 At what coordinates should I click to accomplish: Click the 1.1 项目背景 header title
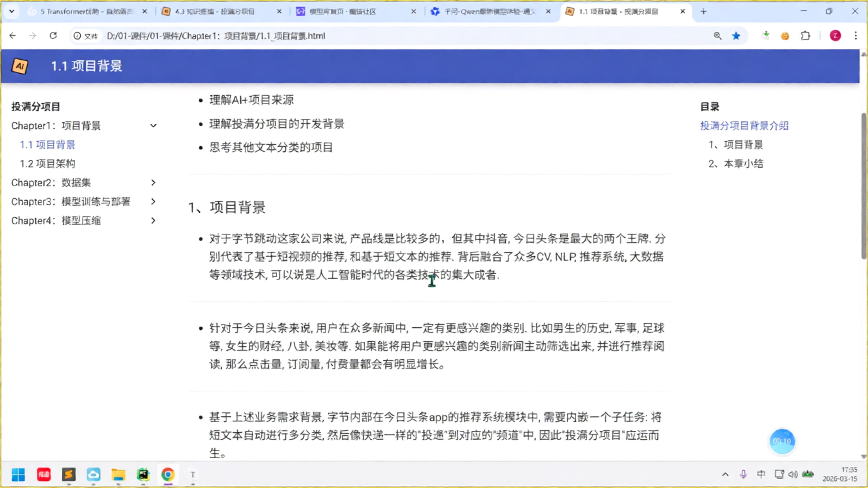coord(87,66)
